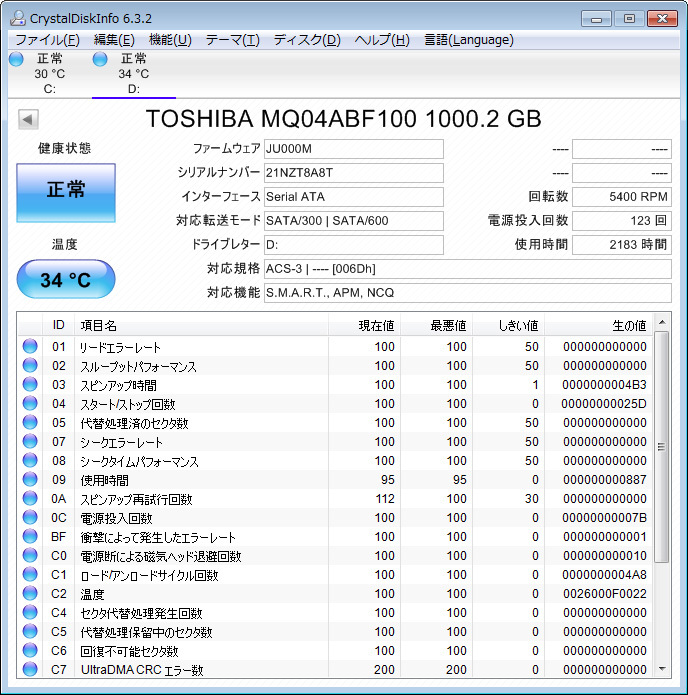Click the disk title TOSHIBA MQ04ABF100 1000.2 GB
Image resolution: width=688 pixels, height=695 pixels.
[344, 119]
